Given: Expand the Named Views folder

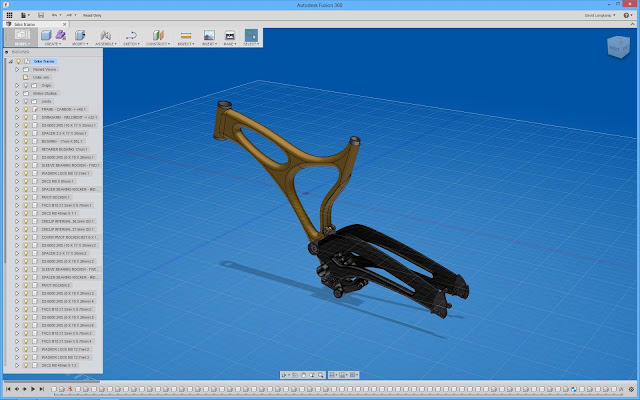Looking at the screenshot, I should coord(17,69).
